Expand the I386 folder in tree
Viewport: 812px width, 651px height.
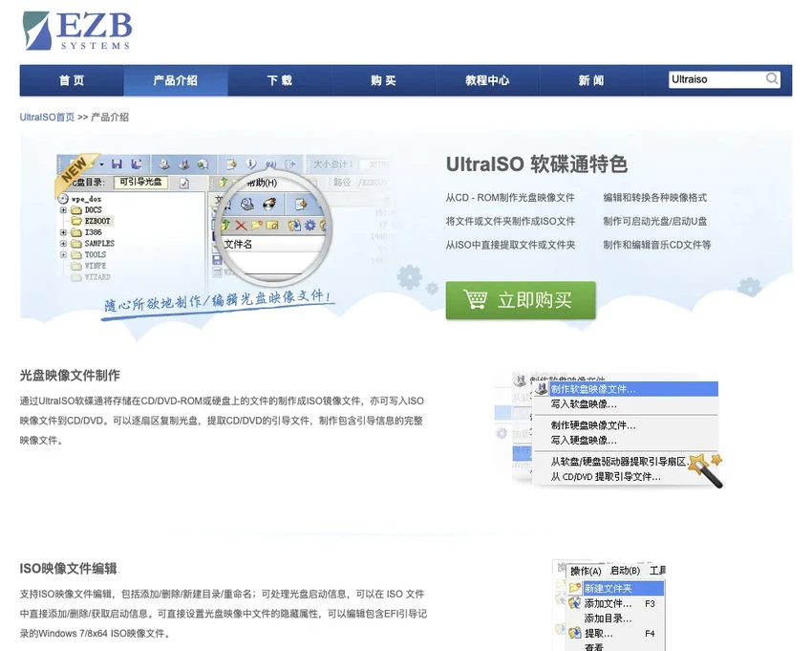point(64,232)
